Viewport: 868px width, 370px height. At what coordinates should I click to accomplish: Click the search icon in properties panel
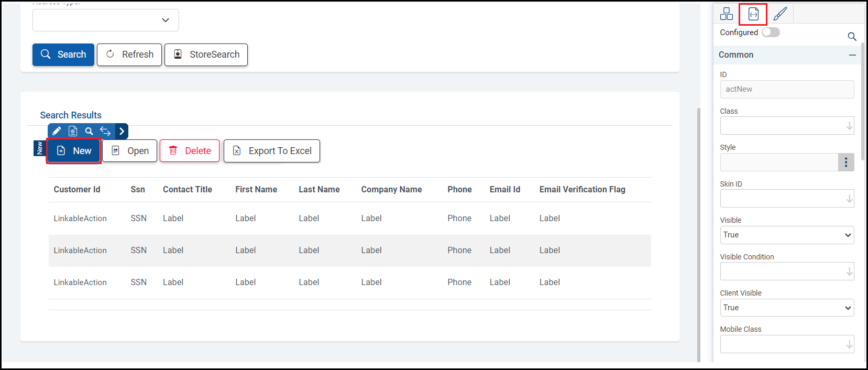(852, 36)
